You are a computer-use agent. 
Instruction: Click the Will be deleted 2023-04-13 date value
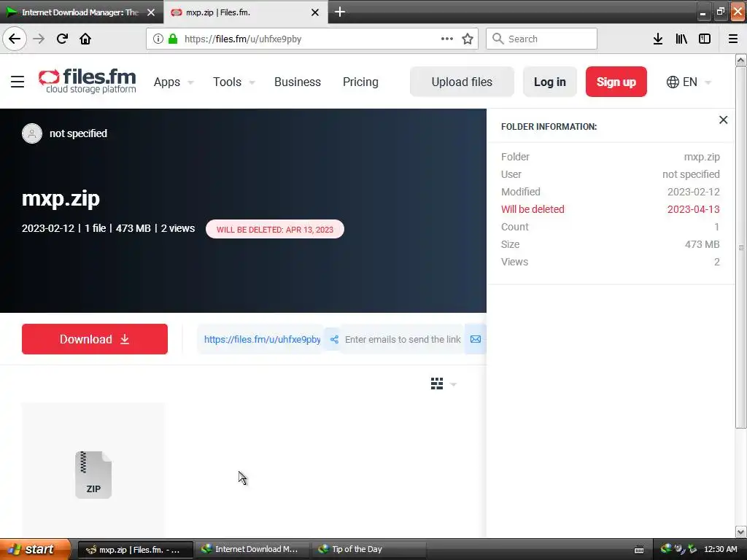(x=693, y=209)
